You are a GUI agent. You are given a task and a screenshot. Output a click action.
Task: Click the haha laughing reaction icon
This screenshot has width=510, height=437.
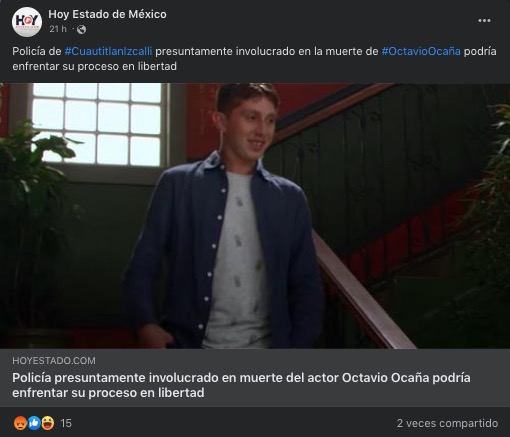click(48, 423)
